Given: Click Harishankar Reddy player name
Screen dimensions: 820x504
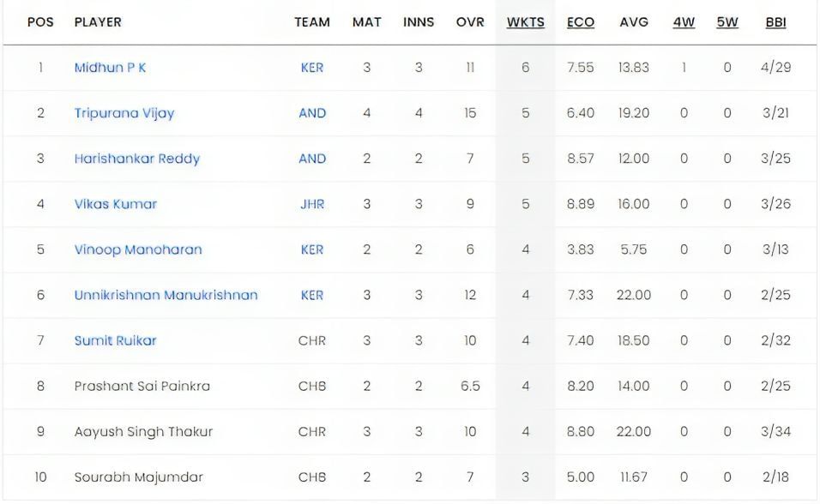Looking at the screenshot, I should pos(136,159).
